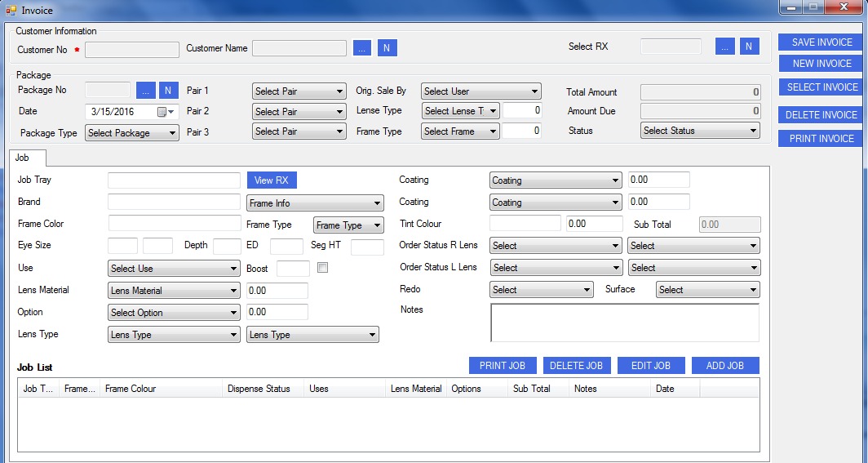Click the Job Tray input field
The height and width of the screenshot is (463, 868).
coord(174,180)
